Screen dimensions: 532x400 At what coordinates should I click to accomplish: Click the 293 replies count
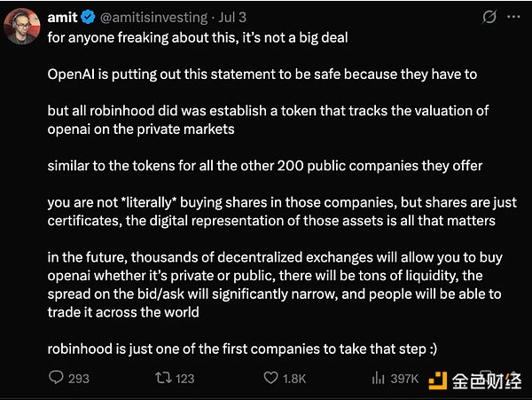coord(79,379)
